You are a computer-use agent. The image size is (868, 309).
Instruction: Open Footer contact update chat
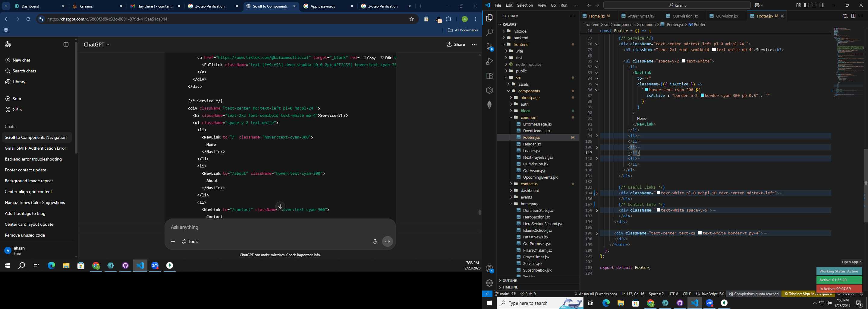[x=26, y=170]
